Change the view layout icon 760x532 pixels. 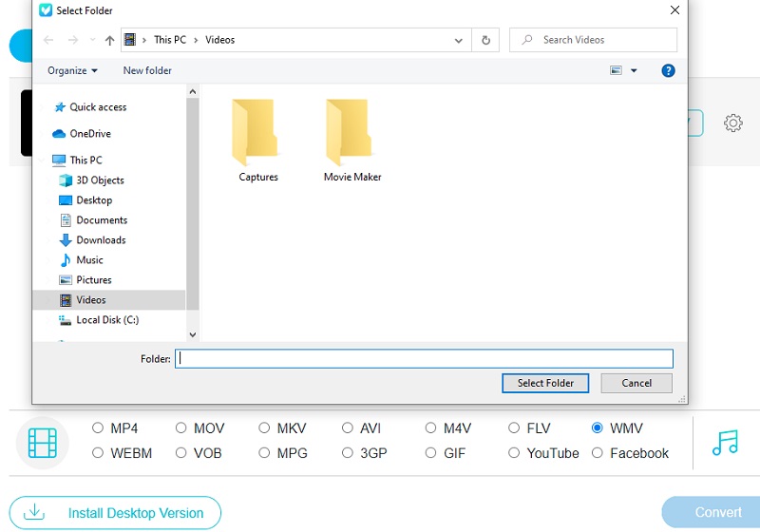coord(616,70)
